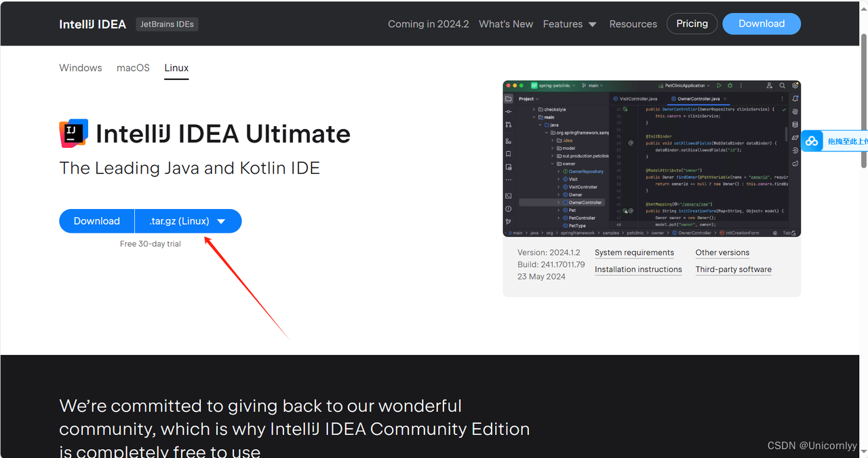Click the IDE screenshot preview image
This screenshot has height=458, width=868.
(652, 159)
